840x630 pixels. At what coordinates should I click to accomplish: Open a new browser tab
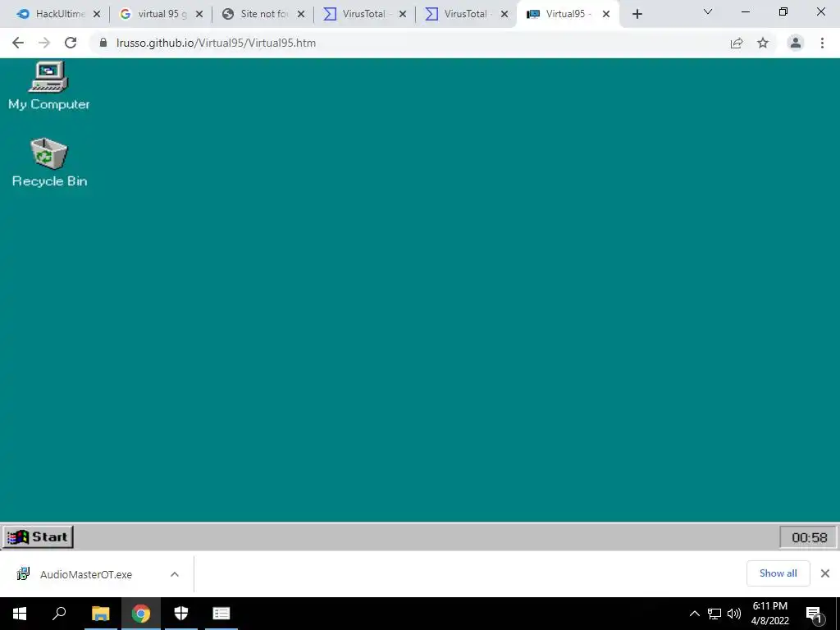[637, 15]
